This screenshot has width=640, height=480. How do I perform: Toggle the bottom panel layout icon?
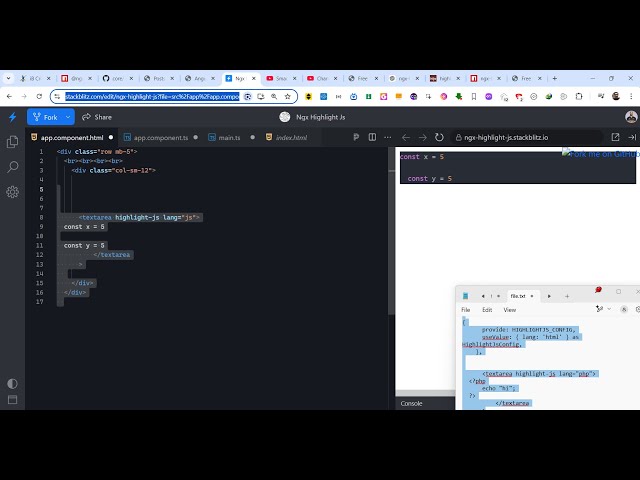click(12, 402)
